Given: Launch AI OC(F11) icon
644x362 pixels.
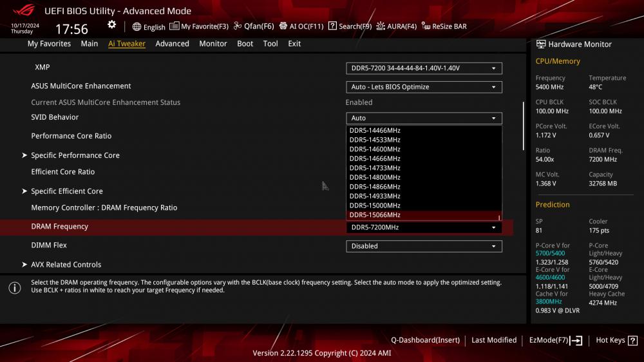Looking at the screenshot, I should [x=283, y=26].
